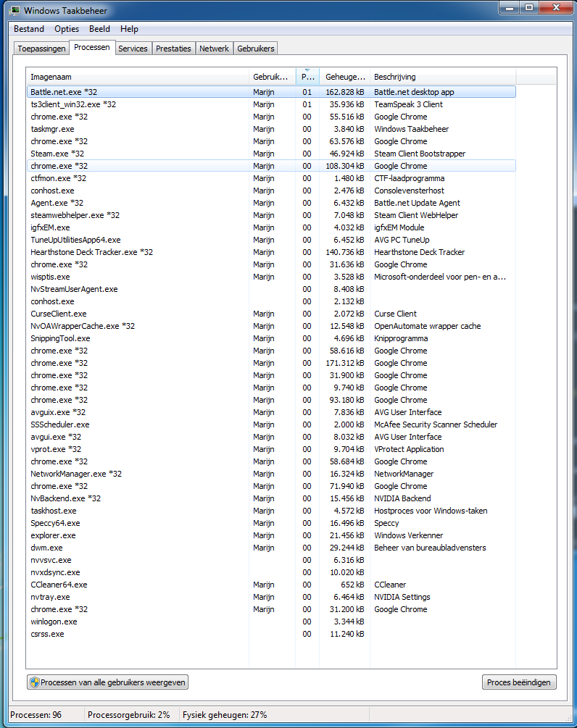Image resolution: width=577 pixels, height=728 pixels.
Task: Select the ctfmon.exe *32 process
Action: coord(271,178)
